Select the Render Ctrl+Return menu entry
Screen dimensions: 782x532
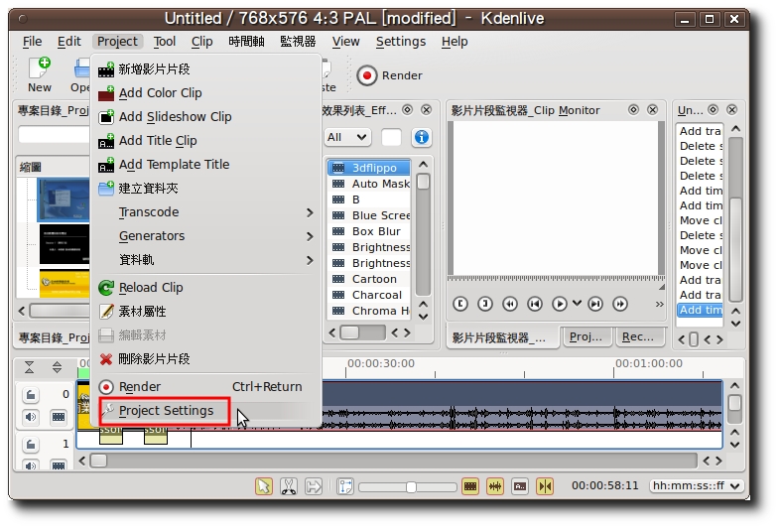(205, 387)
